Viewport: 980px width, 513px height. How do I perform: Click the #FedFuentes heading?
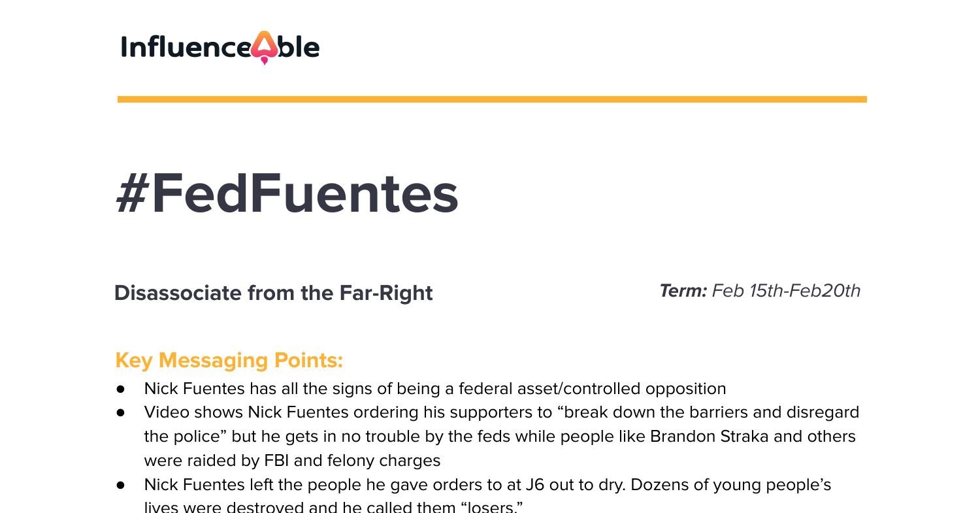coord(287,193)
